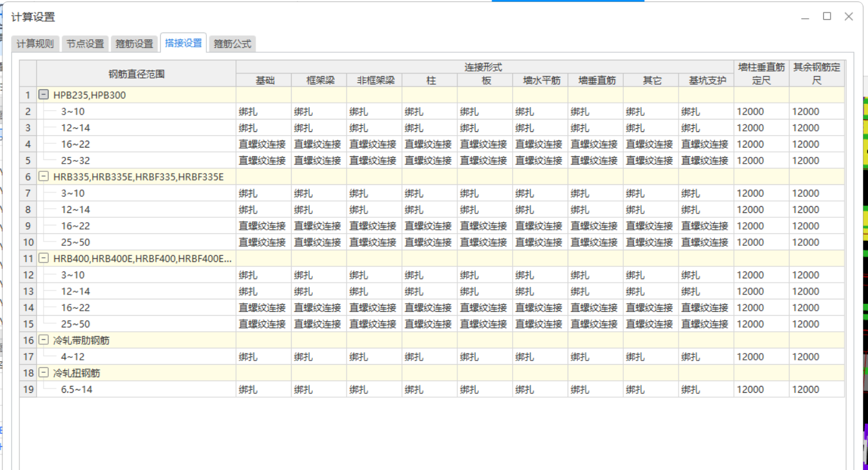Click row 2 基础 cell 绑扎

(264, 111)
